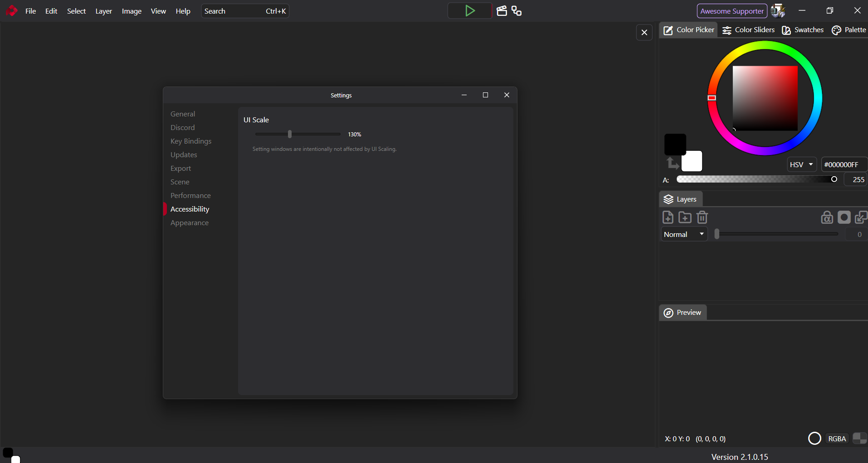Click the swap colors arrow icon
Screen dimensions: 868x463
coord(672,163)
